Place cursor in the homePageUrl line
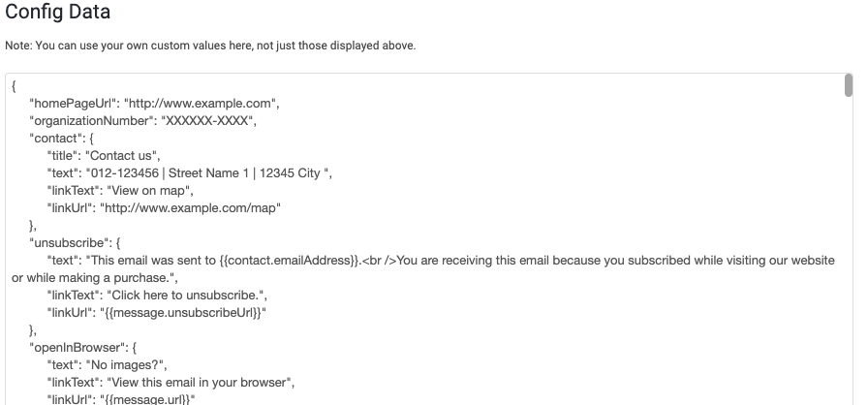868x405 pixels. (155, 104)
